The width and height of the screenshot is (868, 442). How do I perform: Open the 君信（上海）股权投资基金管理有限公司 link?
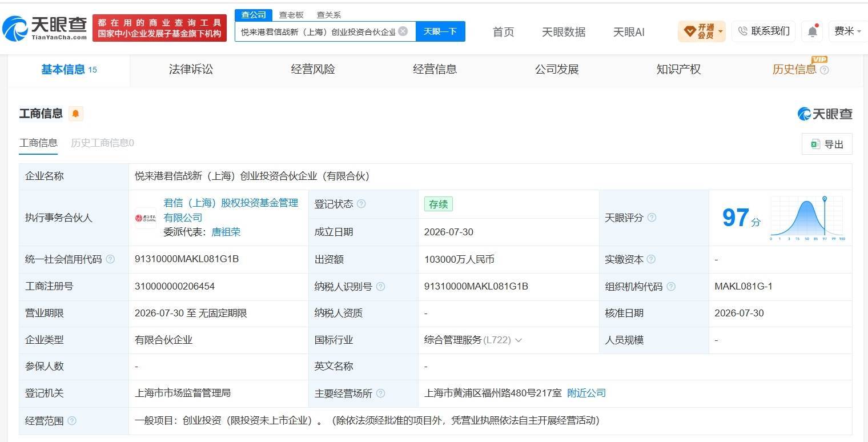(x=231, y=210)
